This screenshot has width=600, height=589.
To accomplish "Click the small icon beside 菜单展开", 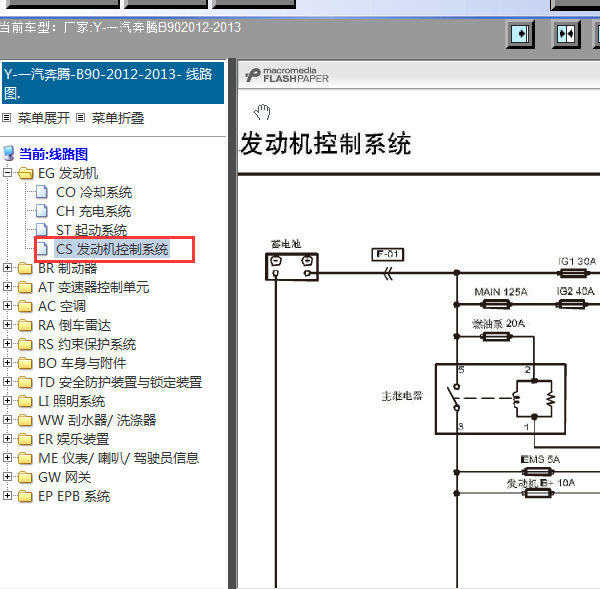I will coord(7,117).
